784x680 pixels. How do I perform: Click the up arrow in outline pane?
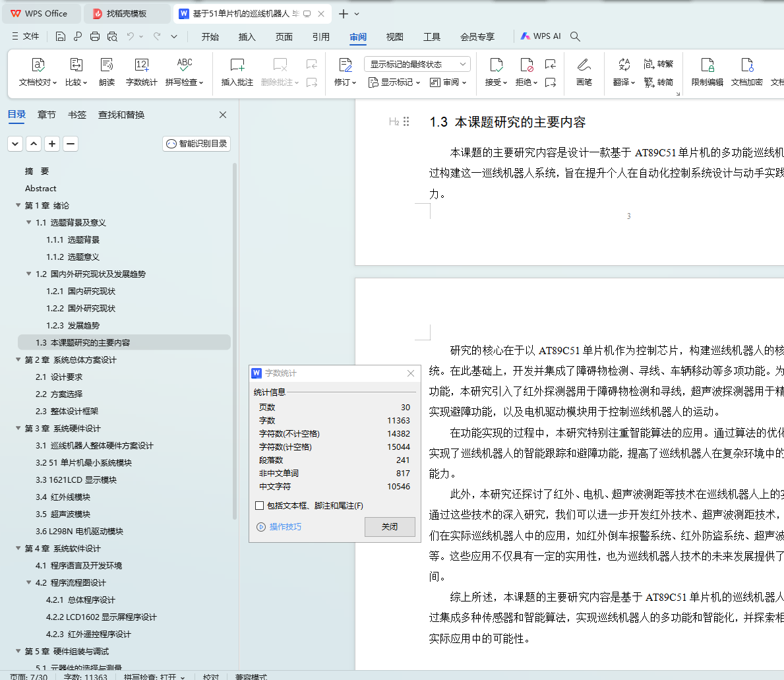pyautogui.click(x=34, y=144)
